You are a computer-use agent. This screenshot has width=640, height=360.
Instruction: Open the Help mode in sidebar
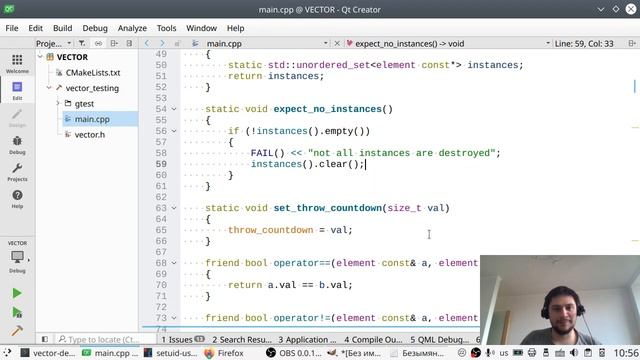17,199
